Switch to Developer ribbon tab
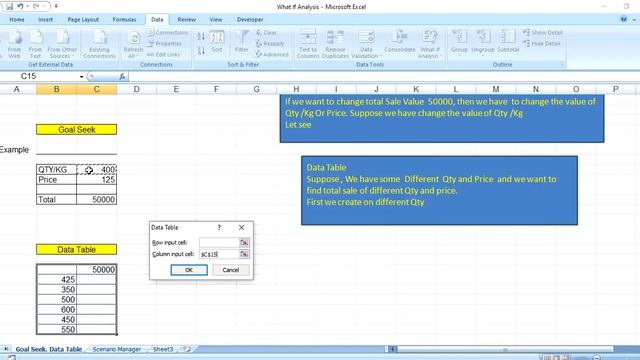640x360 pixels. (250, 20)
